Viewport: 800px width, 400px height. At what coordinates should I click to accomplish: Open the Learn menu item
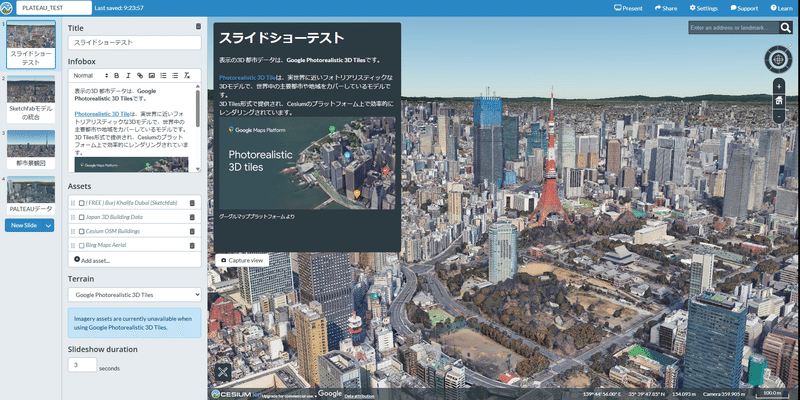(x=781, y=8)
